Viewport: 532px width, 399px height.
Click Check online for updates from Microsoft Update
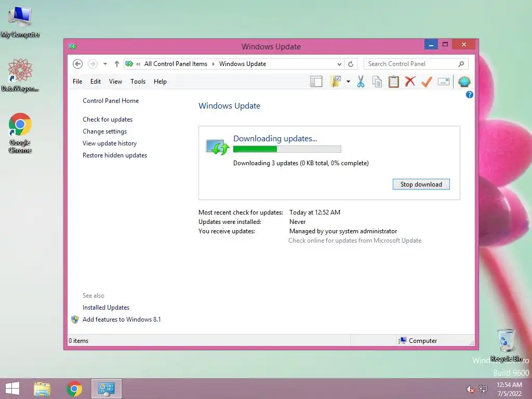(x=355, y=241)
